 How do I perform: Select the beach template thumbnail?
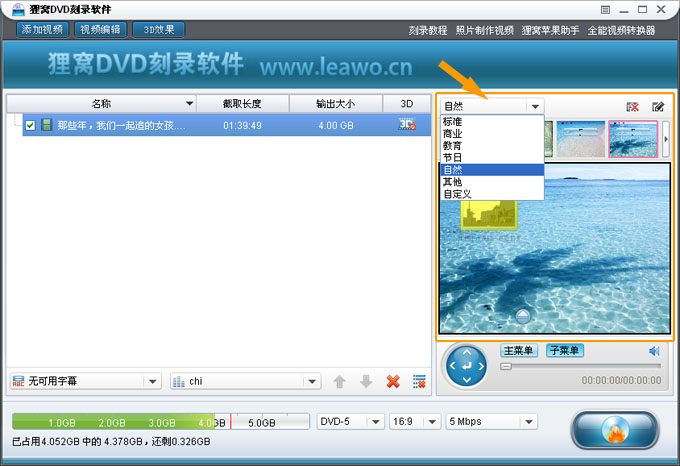[x=581, y=139]
